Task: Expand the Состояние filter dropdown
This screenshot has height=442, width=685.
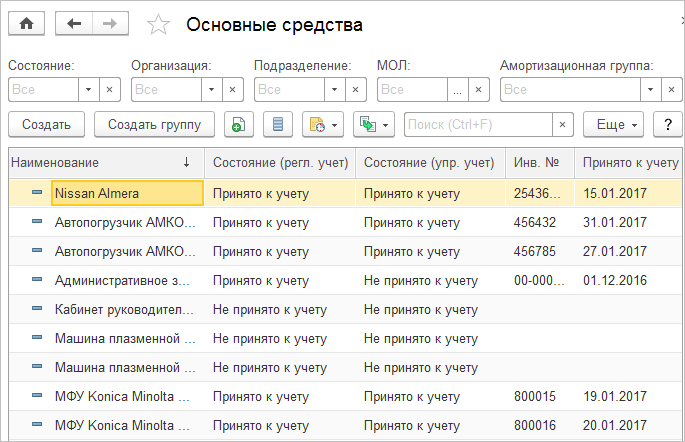Action: 88,89
